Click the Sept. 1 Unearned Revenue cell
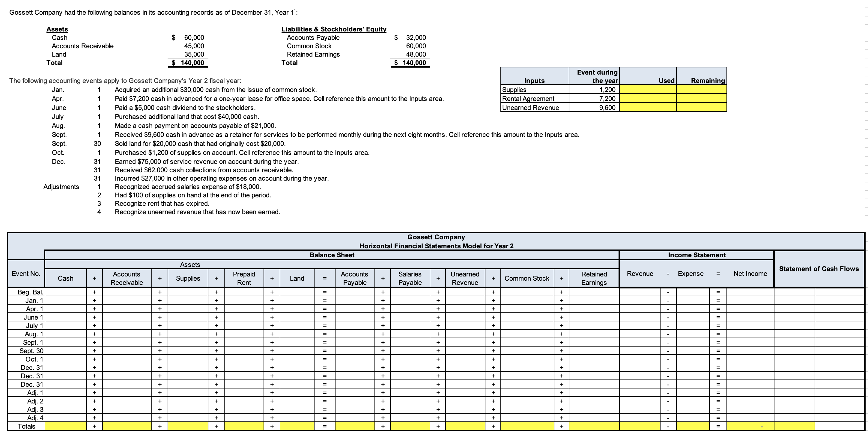868x437 pixels. point(465,342)
